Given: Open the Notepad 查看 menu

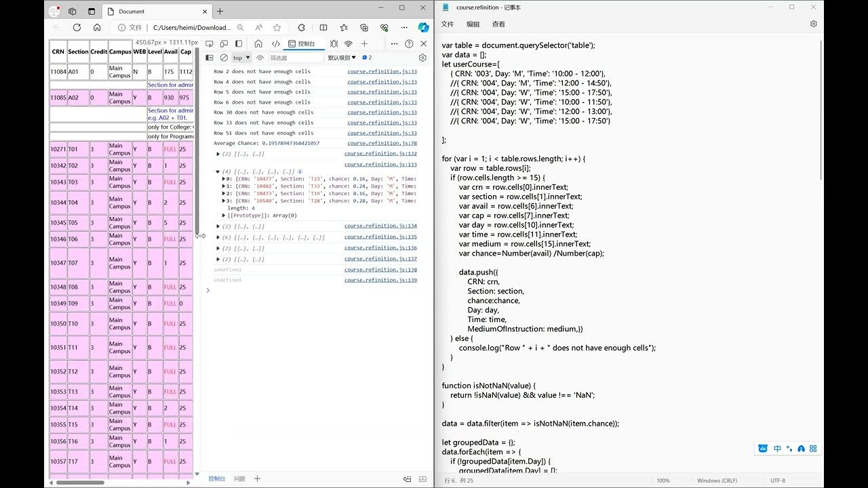Looking at the screenshot, I should tap(498, 24).
